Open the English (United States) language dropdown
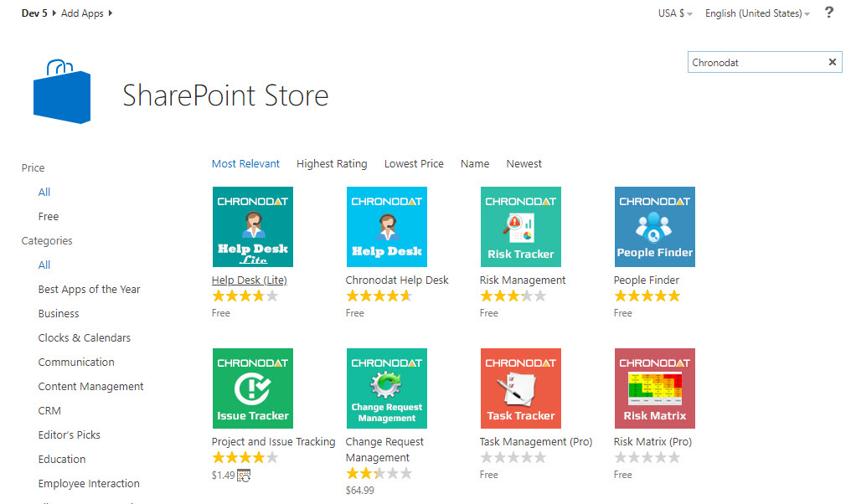 point(757,13)
